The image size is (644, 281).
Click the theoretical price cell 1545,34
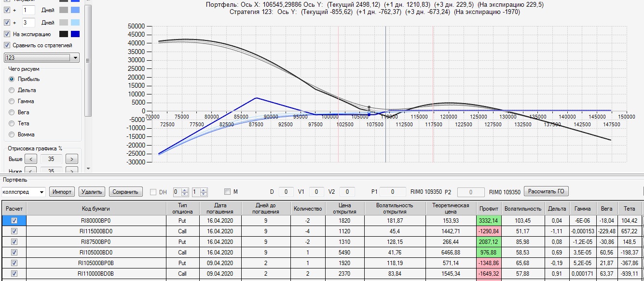[x=451, y=274]
